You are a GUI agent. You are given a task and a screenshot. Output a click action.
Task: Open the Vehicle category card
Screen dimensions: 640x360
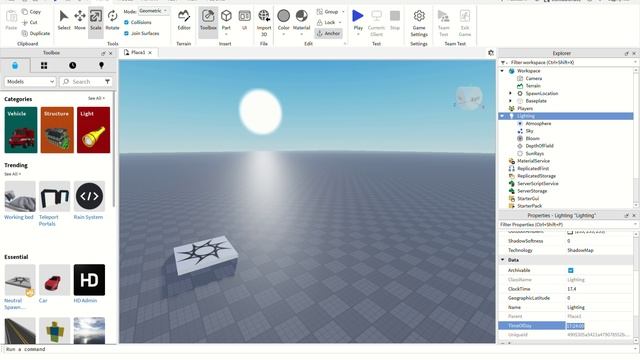(x=21, y=130)
